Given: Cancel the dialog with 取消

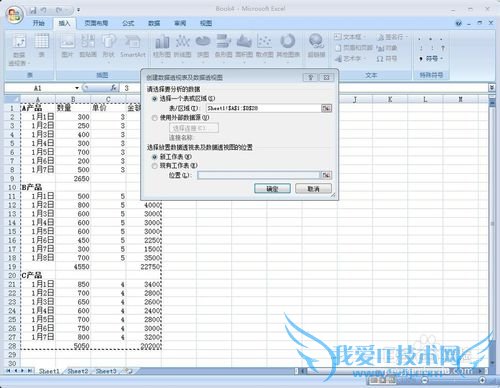Looking at the screenshot, I should point(313,189).
